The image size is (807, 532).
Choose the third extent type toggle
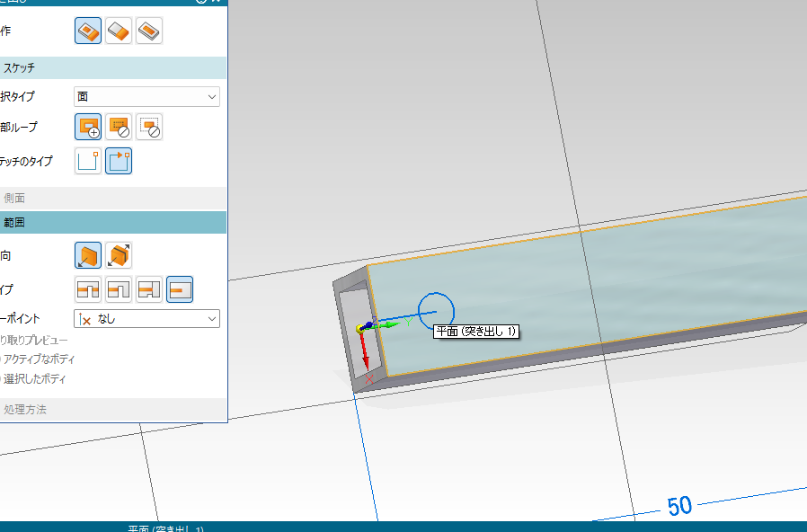click(x=149, y=289)
